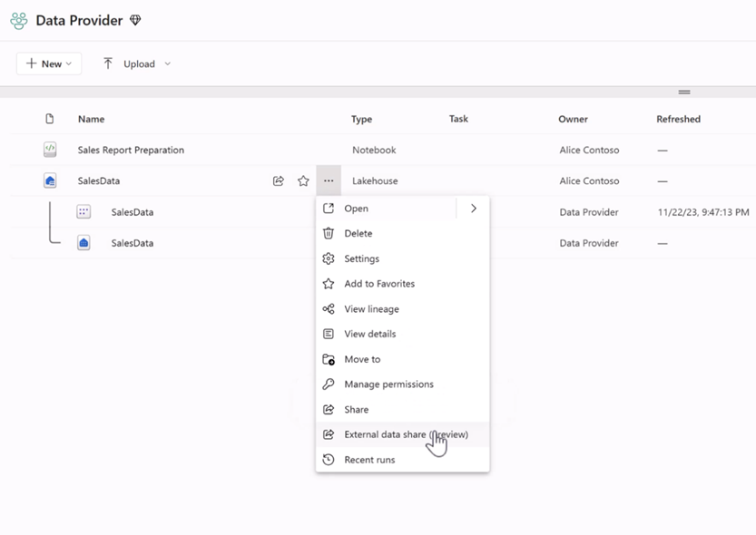
Task: Choose Move to in the context menu
Action: (x=362, y=359)
